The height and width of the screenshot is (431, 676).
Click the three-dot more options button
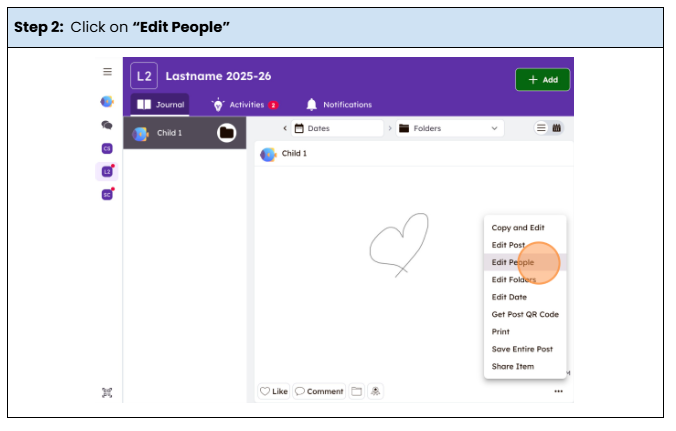tap(558, 391)
